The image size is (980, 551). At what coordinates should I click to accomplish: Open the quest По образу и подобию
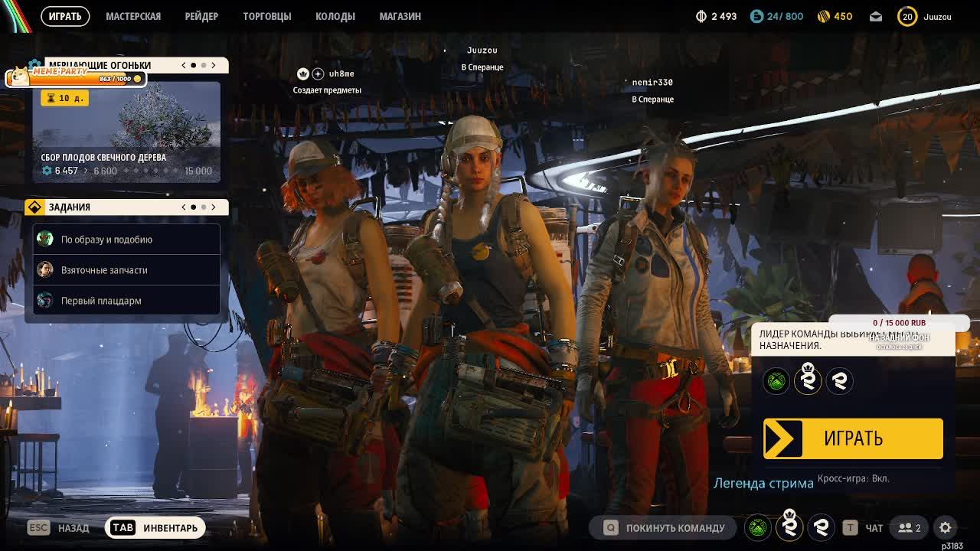coord(126,240)
